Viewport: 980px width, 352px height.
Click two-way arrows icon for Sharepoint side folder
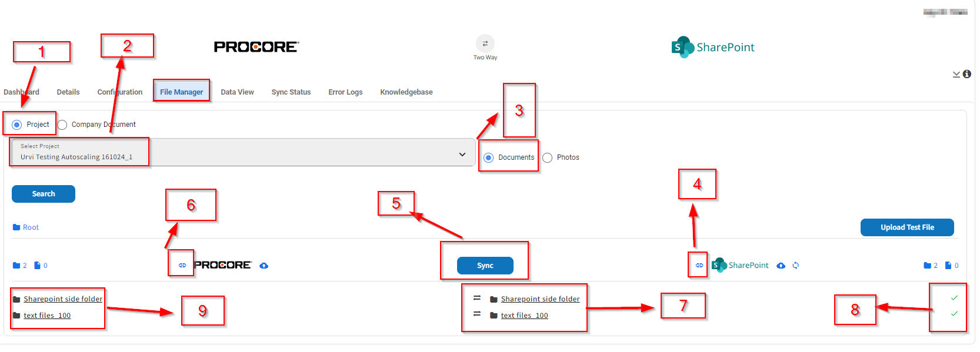coord(477,298)
